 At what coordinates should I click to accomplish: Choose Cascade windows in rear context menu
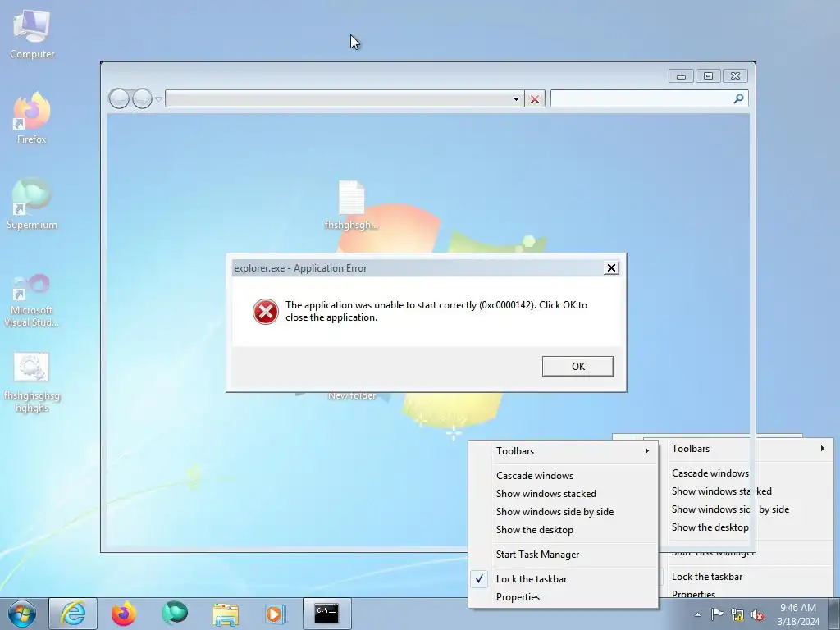[710, 473]
